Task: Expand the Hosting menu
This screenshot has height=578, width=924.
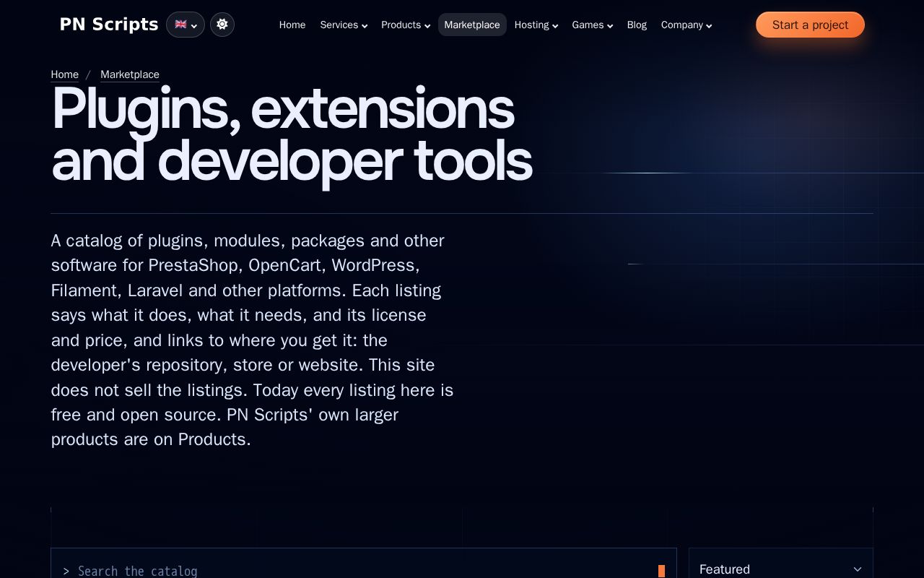Action: click(536, 25)
